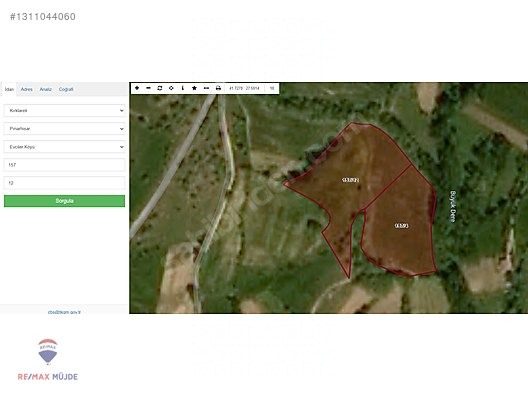528x396 pixels.
Task: Click the listing number #1311044060
Action: click(43, 16)
